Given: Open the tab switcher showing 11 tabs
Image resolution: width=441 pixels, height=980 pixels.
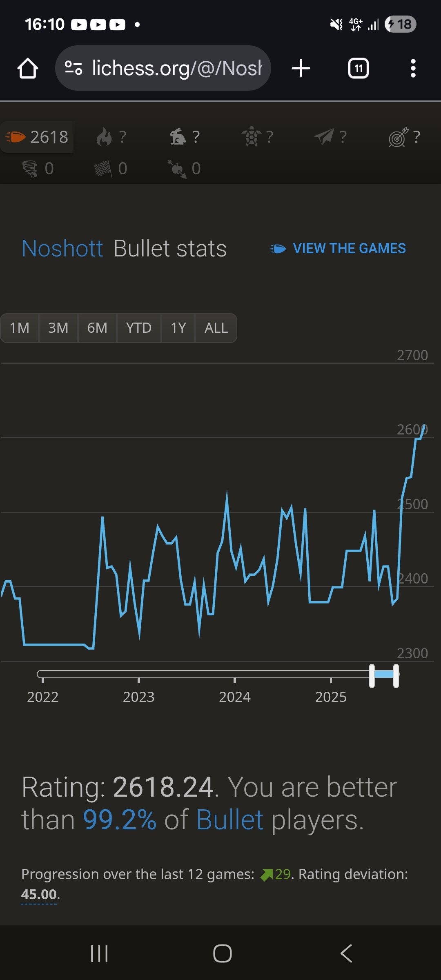Looking at the screenshot, I should (358, 68).
